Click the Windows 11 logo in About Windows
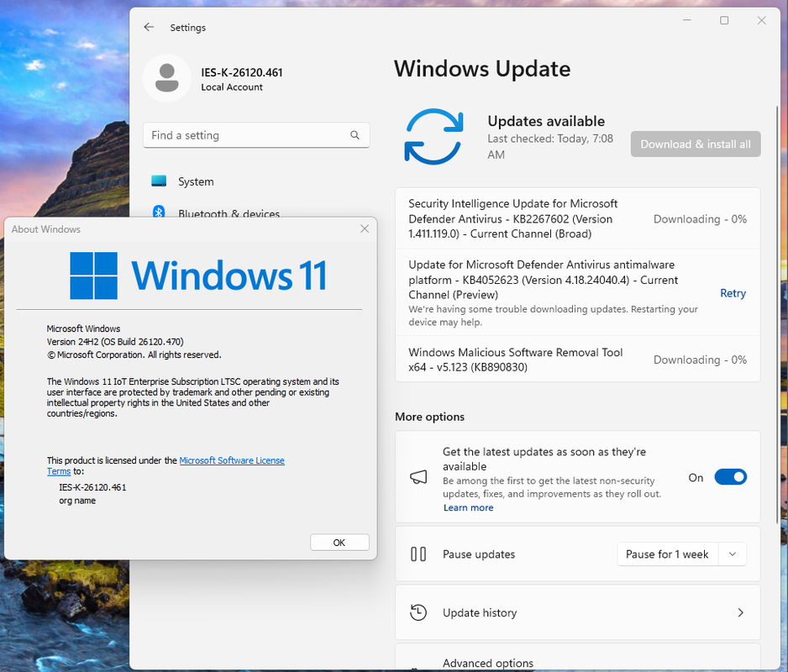This screenshot has height=672, width=788. click(94, 276)
